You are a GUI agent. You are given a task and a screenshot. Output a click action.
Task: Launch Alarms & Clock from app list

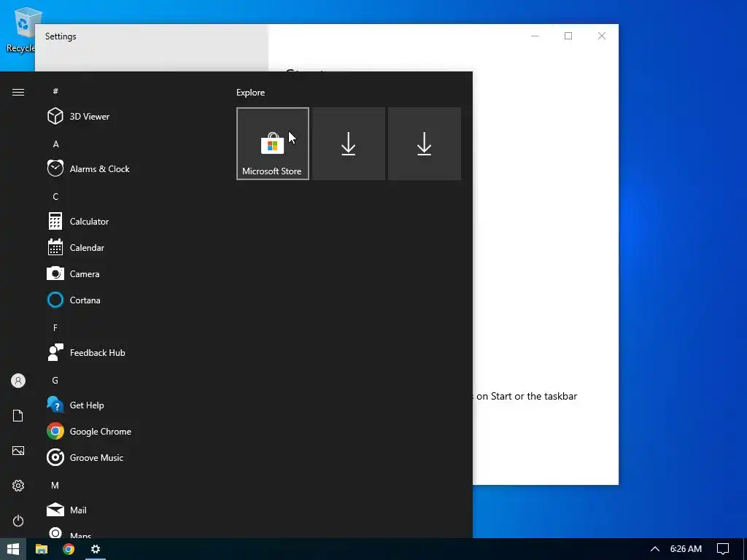click(x=128, y=168)
